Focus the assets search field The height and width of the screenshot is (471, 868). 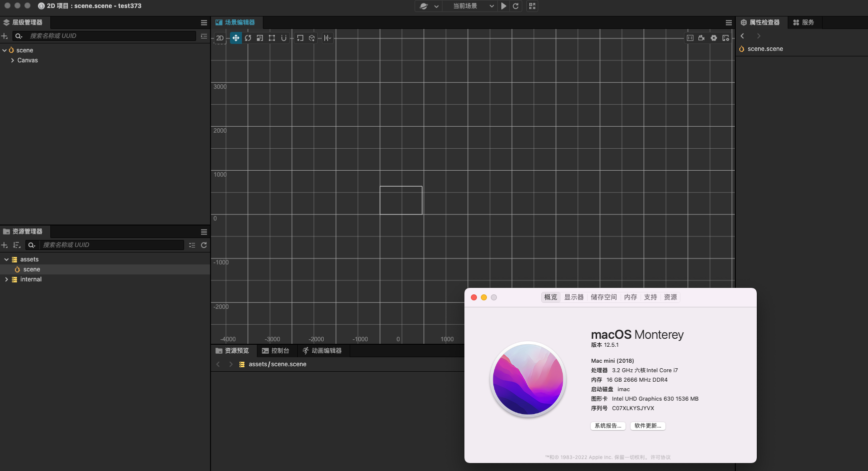(112, 245)
